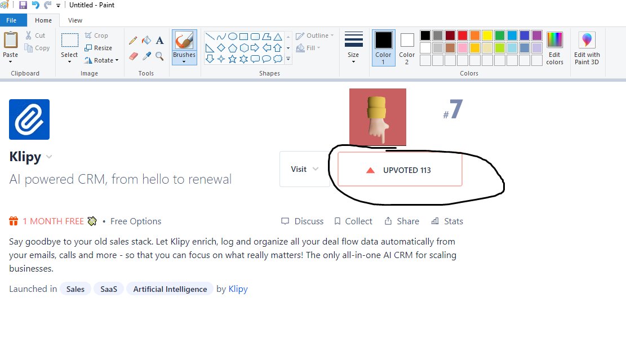
Task: Click the Redo arrow in title bar
Action: [x=47, y=5]
